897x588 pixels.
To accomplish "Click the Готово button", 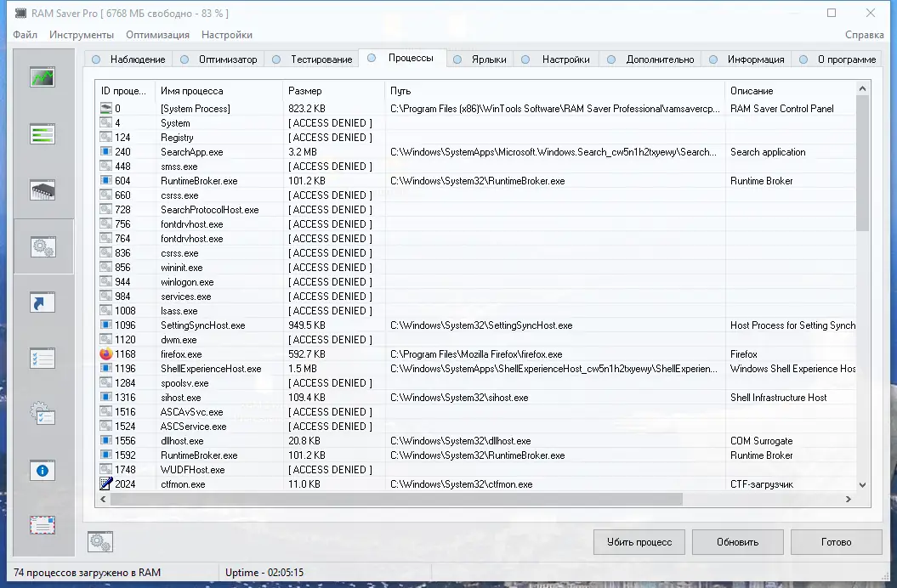I will coord(836,541).
